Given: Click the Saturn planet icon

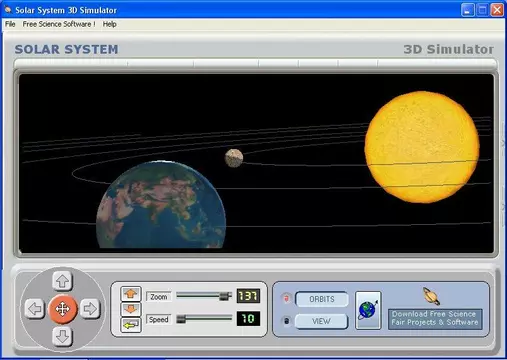Looking at the screenshot, I should [x=431, y=296].
